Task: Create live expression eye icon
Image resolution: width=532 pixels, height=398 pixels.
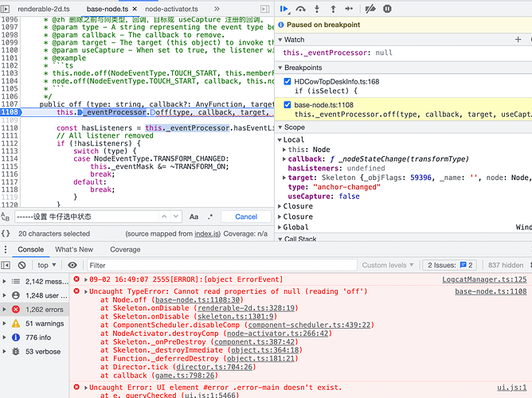Action: point(72,265)
